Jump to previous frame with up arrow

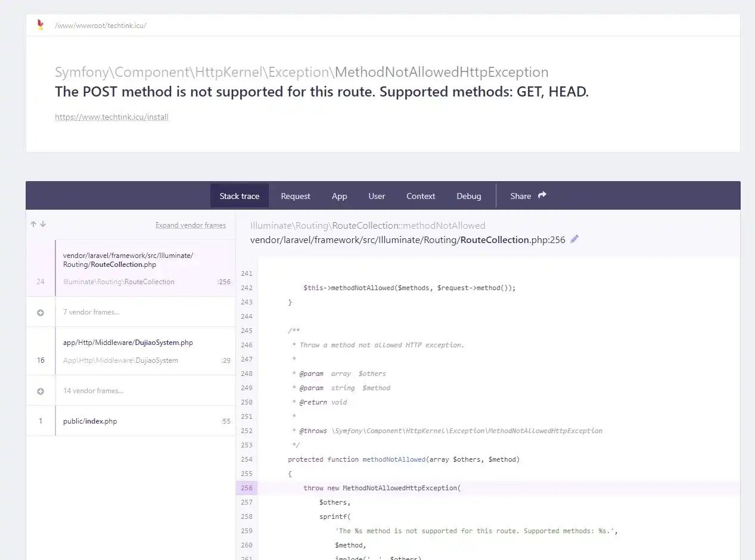pos(34,224)
